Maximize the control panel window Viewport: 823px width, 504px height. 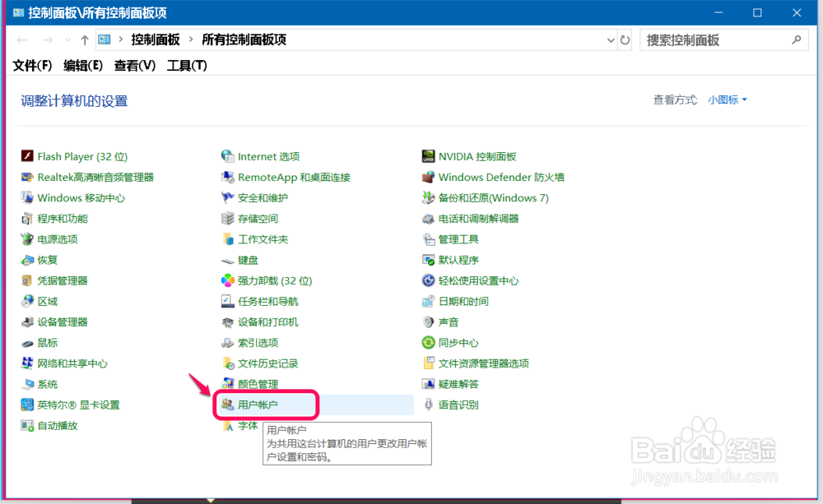coord(757,12)
